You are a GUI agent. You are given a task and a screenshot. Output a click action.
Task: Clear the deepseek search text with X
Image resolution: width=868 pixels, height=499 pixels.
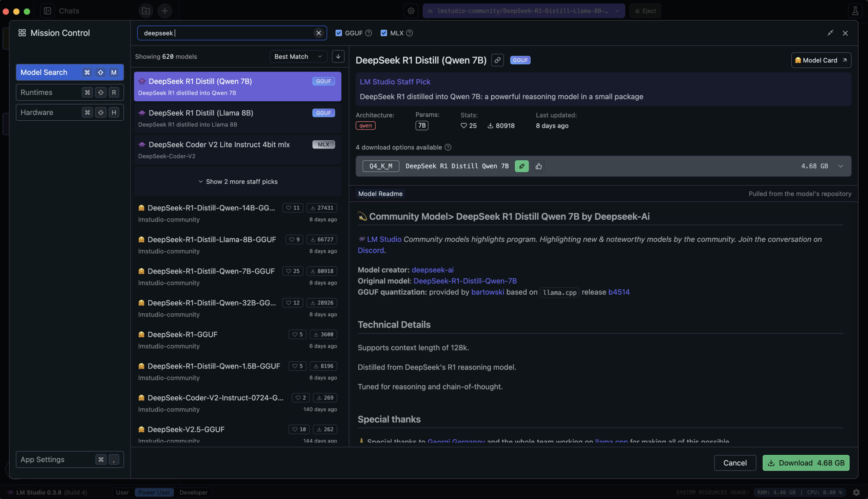tap(318, 33)
